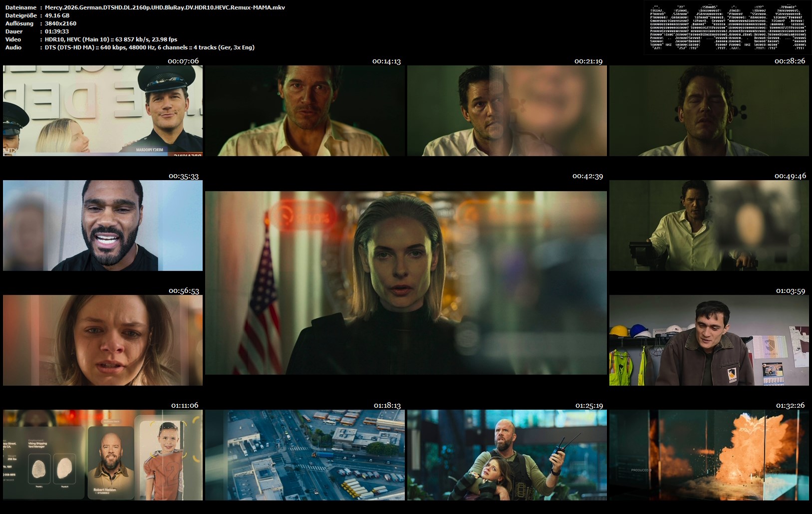Click the Audio label
This screenshot has width=812, height=514.
[x=13, y=47]
